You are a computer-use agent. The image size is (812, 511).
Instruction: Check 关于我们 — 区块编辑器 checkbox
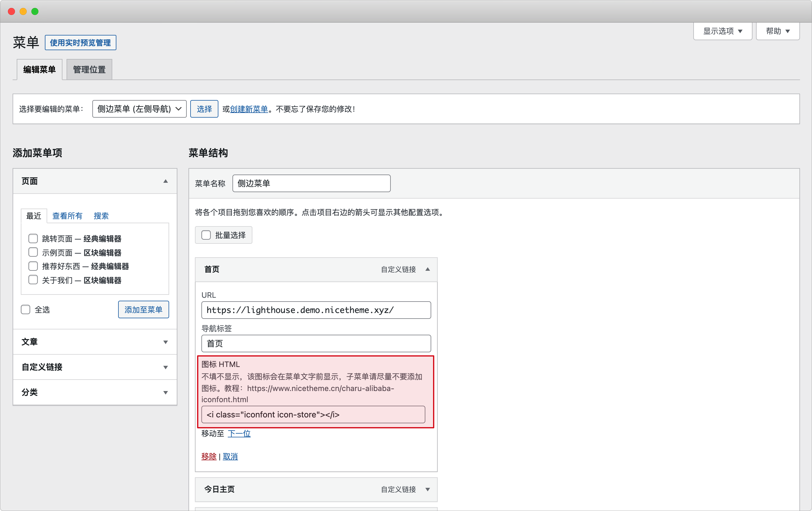33,280
